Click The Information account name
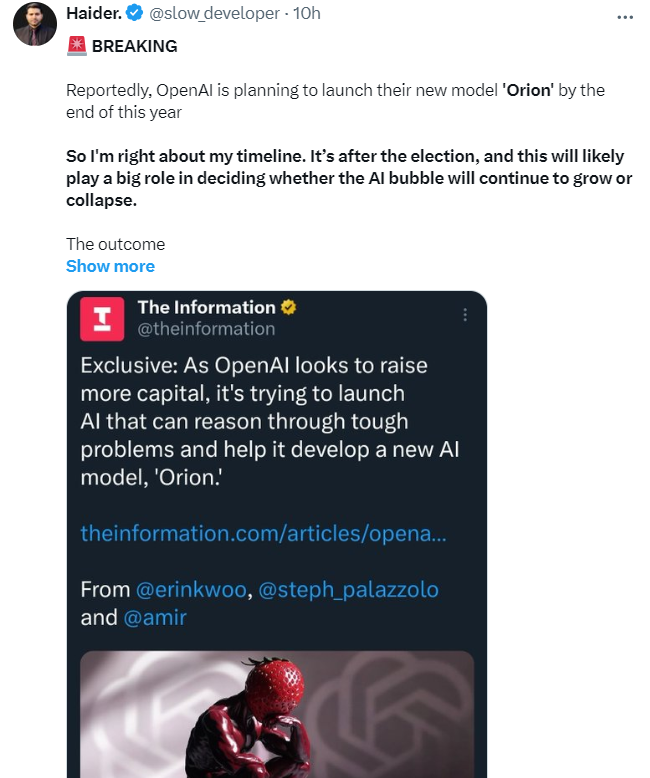The height and width of the screenshot is (778, 650). tap(206, 308)
